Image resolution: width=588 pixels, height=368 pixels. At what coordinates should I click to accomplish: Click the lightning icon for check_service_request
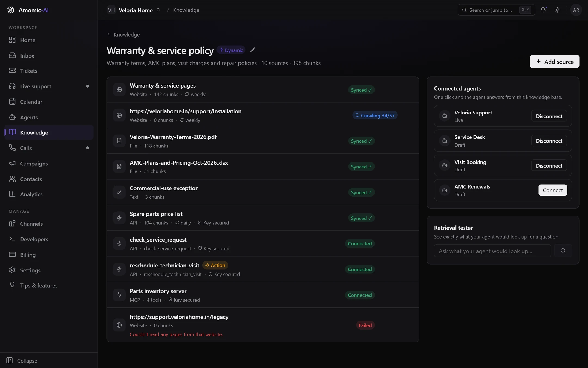(119, 243)
